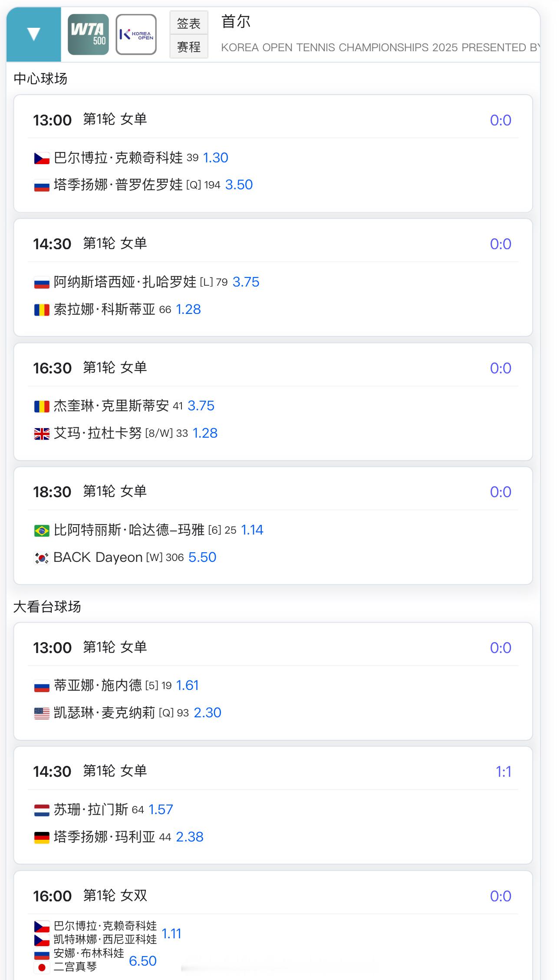The height and width of the screenshot is (980, 560).
Task: Click the Brazil flag beside 哈达德-玛雅
Action: [x=42, y=530]
